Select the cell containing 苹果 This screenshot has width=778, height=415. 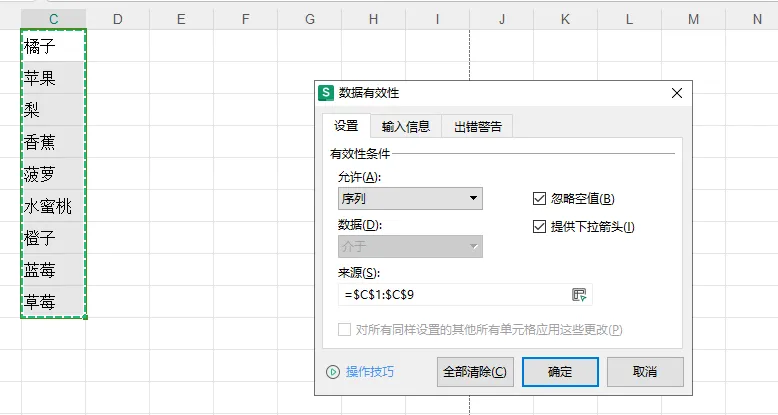[x=54, y=78]
